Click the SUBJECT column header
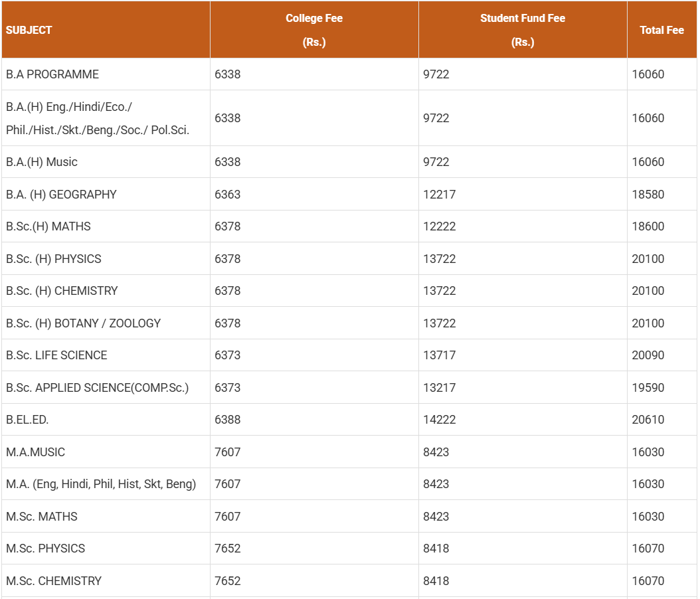Screen dimensions: 700x599 (29, 30)
